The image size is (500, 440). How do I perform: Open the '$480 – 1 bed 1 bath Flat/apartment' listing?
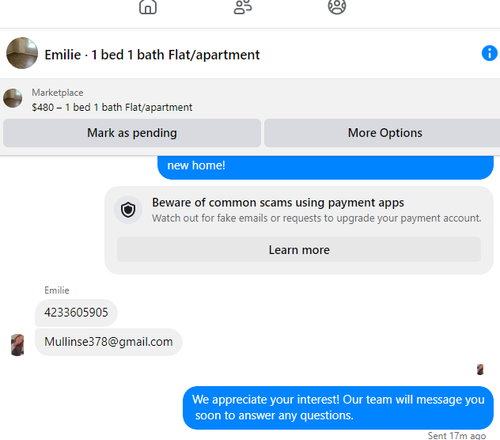tap(112, 107)
